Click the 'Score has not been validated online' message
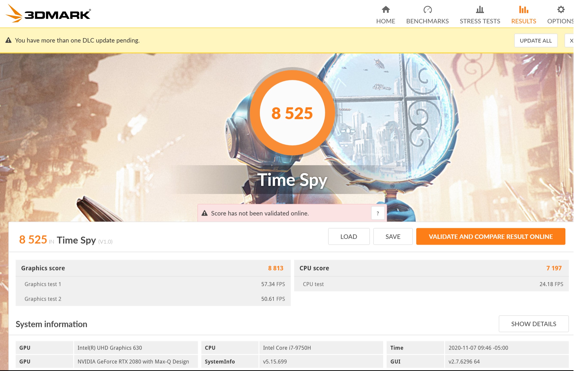 (x=260, y=213)
